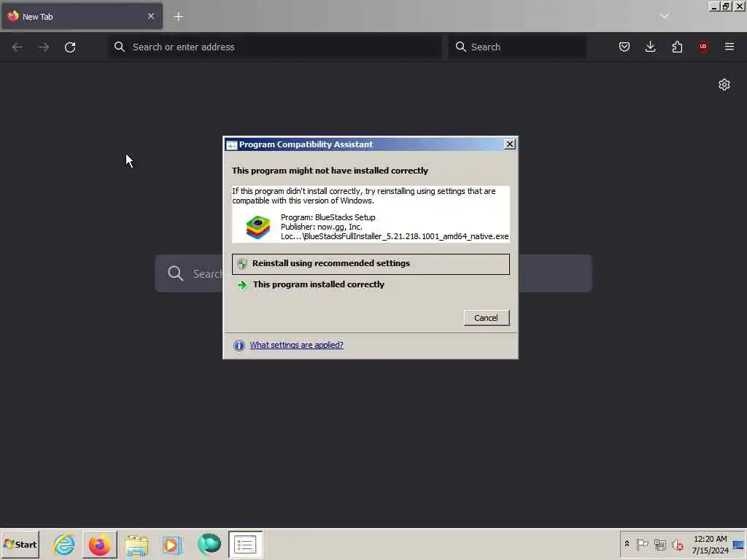Select the Program Compatibility Assistant taskbar button
Viewport: 747px width, 560px height.
[x=245, y=544]
